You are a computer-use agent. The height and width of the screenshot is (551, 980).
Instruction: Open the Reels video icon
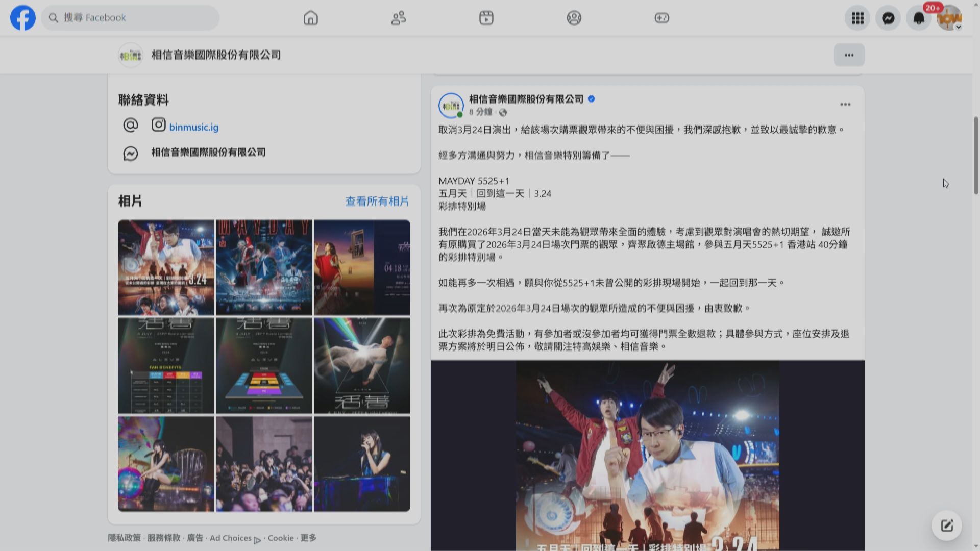pos(486,18)
